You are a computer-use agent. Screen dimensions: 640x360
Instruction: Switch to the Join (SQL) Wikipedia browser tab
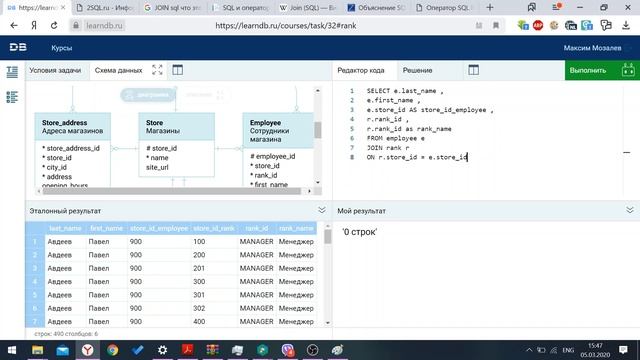point(309,7)
